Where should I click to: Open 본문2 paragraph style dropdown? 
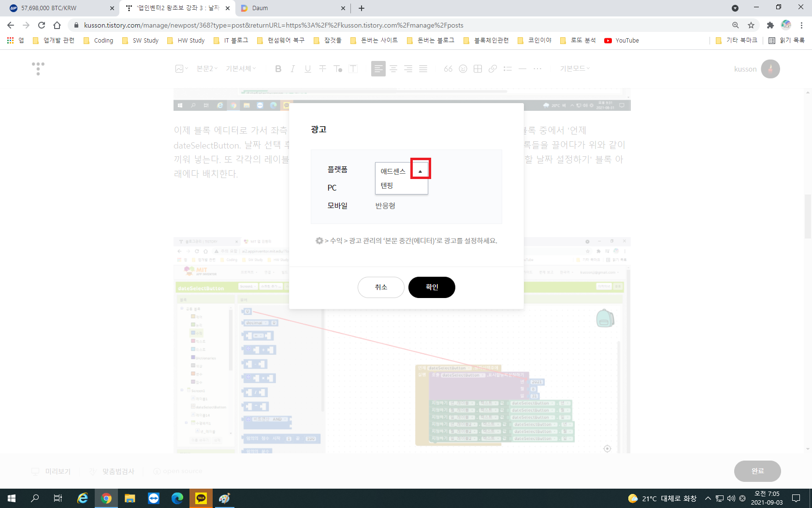coord(207,69)
